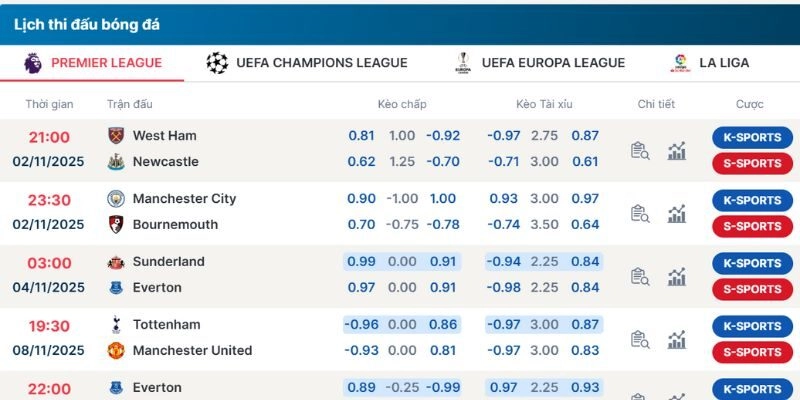Open statistics chart icon for Manchester City match
800x400 pixels.
(677, 213)
